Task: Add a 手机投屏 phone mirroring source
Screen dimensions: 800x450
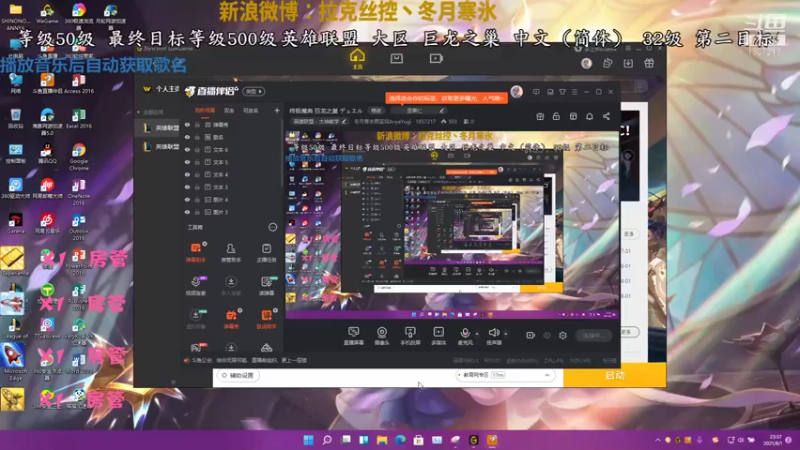Action: 410,336
